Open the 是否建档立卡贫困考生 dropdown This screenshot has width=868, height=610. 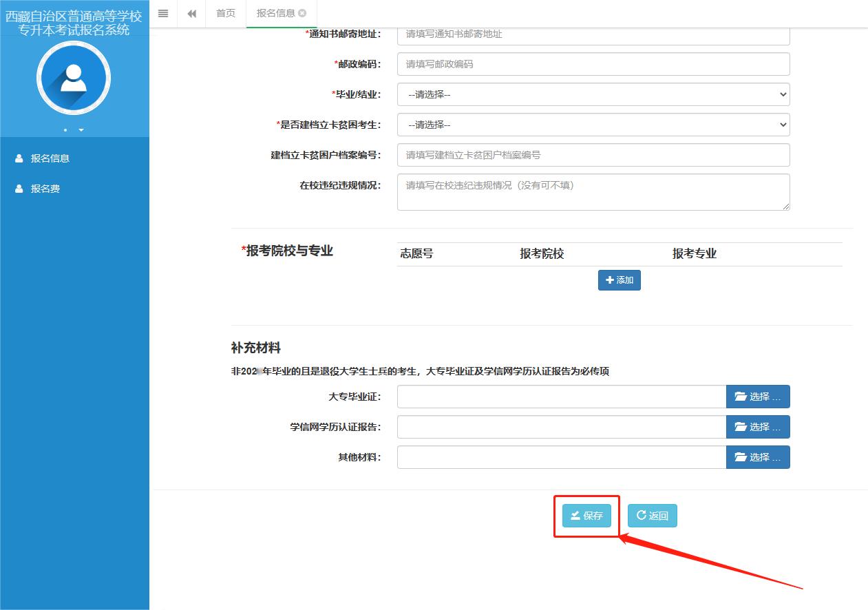(593, 125)
